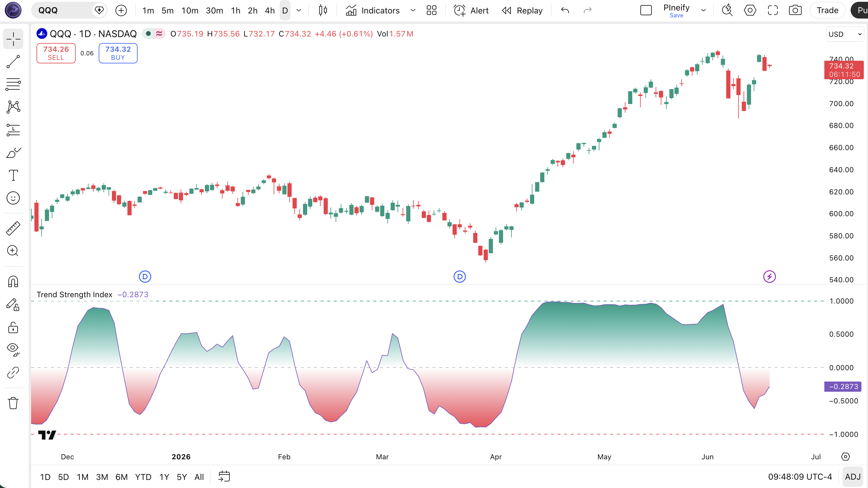The width and height of the screenshot is (868, 488).
Task: Open the long position forecasting tool
Action: 13,130
